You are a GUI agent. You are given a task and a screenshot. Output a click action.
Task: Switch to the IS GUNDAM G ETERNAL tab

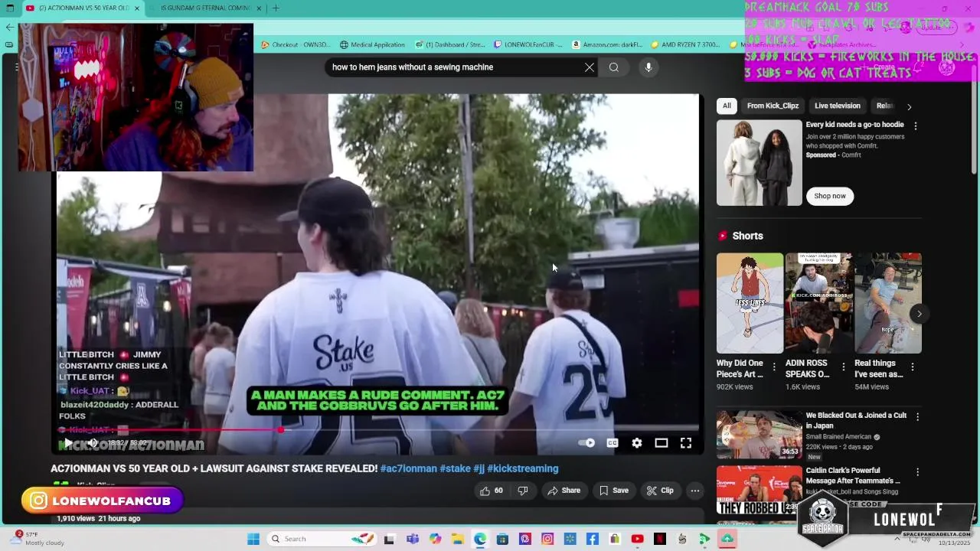(205, 8)
